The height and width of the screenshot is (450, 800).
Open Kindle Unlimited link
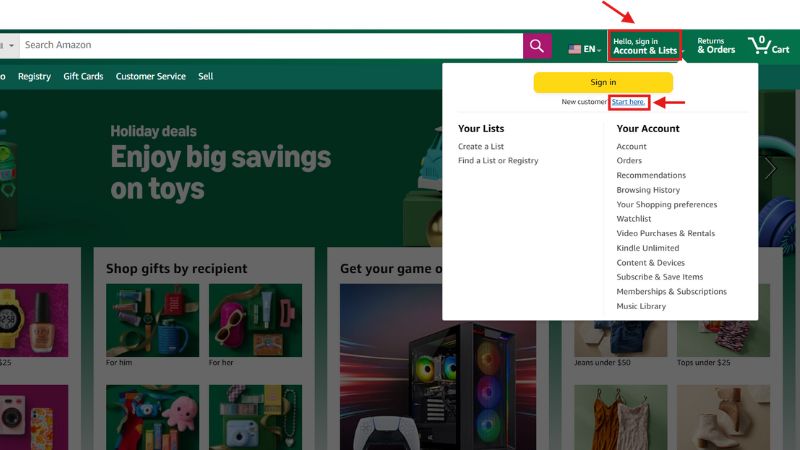click(647, 248)
